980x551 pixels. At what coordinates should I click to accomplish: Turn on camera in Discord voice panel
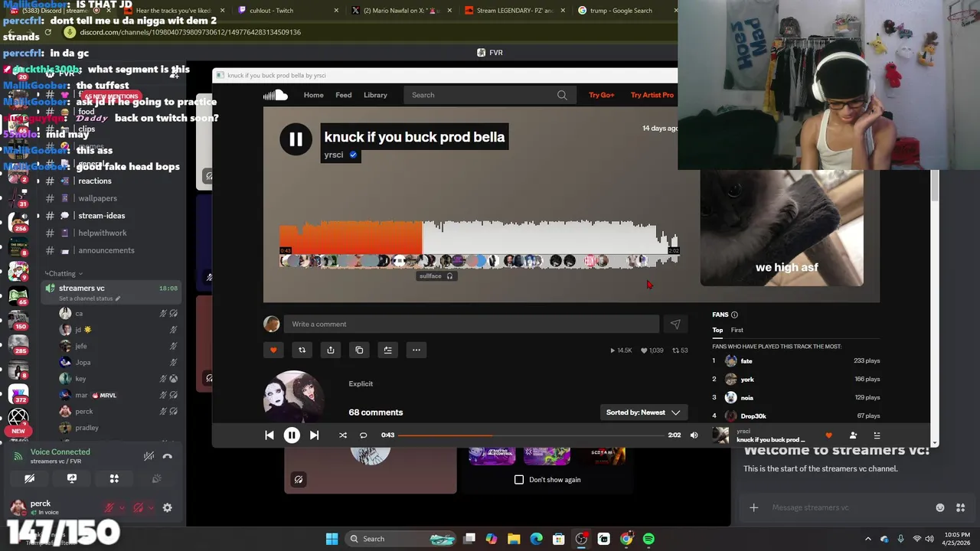click(x=29, y=478)
